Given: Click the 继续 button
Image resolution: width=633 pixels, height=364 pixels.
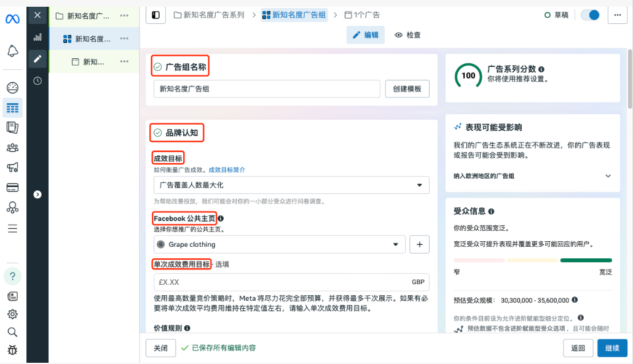Looking at the screenshot, I should tap(612, 348).
